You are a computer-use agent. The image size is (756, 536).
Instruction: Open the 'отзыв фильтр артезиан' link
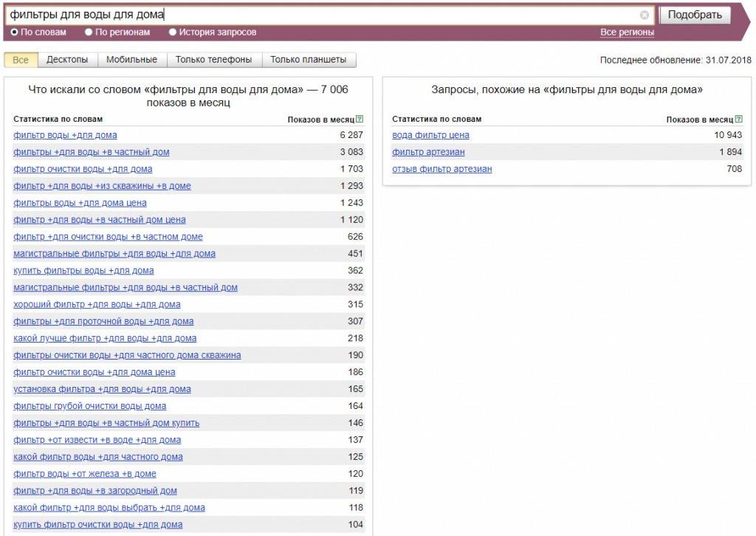coord(442,169)
